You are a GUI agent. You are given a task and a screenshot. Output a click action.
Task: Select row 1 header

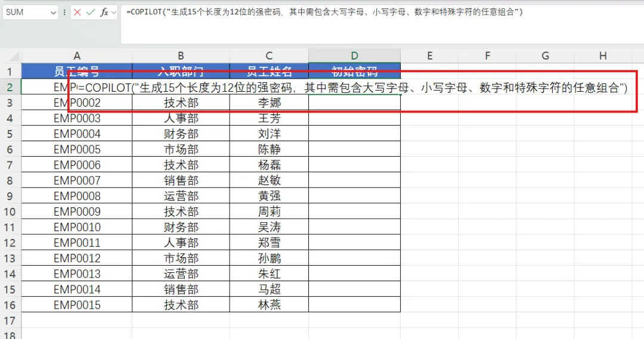10,71
